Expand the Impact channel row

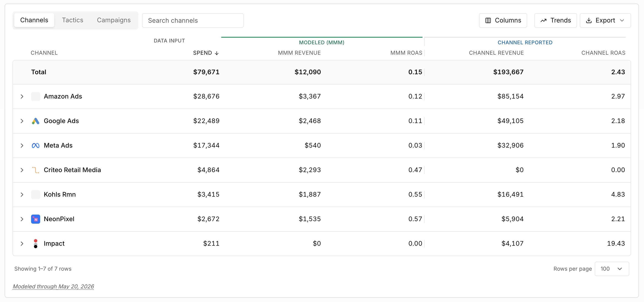pyautogui.click(x=22, y=244)
